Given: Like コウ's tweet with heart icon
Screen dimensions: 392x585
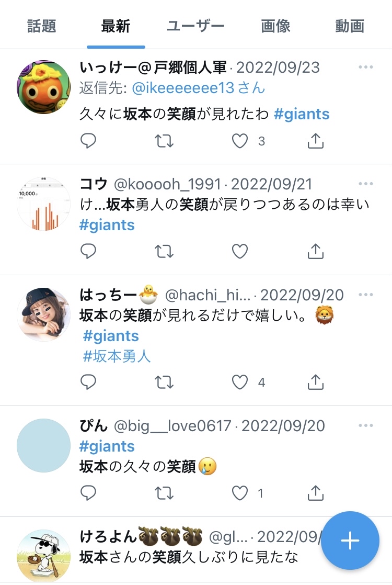Looking at the screenshot, I should (240, 252).
